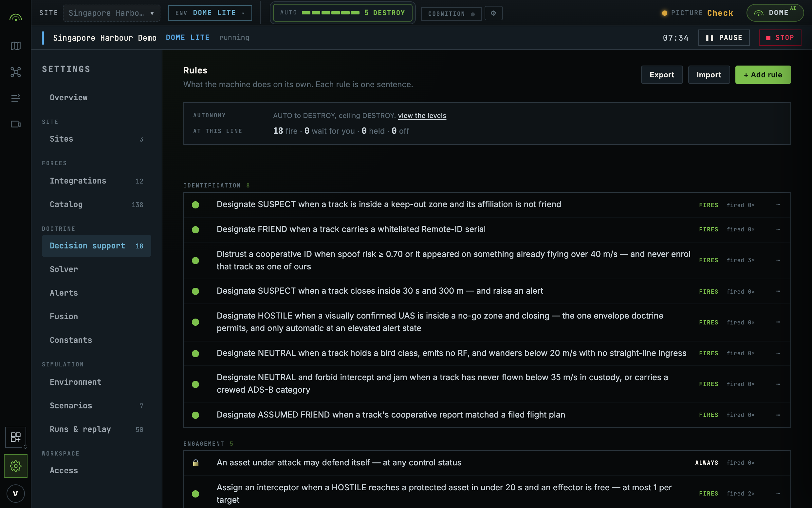
Task: Open Environment simulation page
Action: [97, 382]
